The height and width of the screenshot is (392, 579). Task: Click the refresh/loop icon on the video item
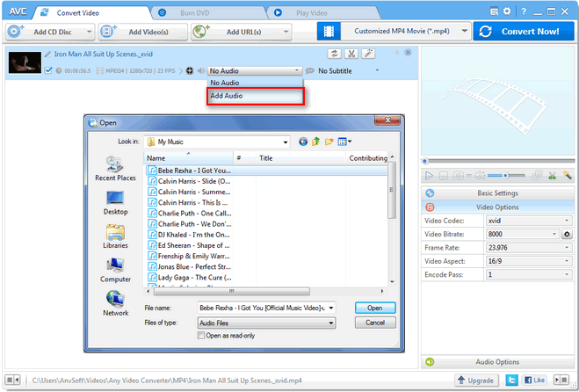(334, 54)
